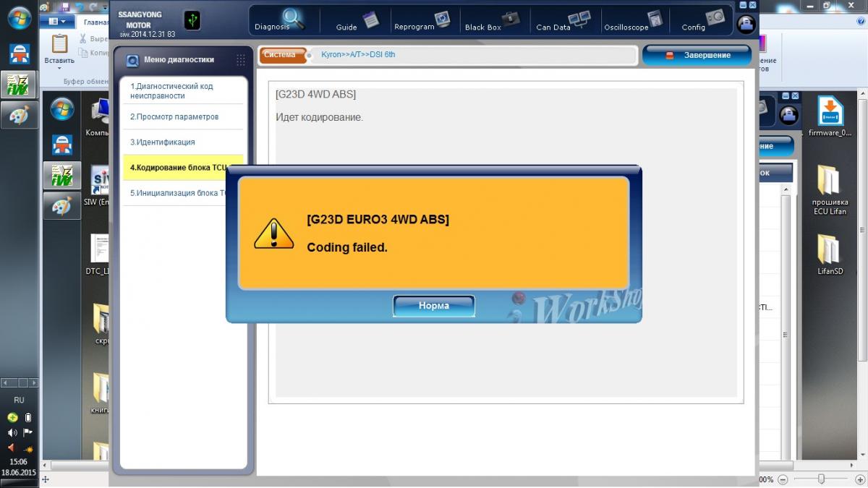Click the Paint zoom in plus button
This screenshot has height=488, width=868.
(x=859, y=479)
